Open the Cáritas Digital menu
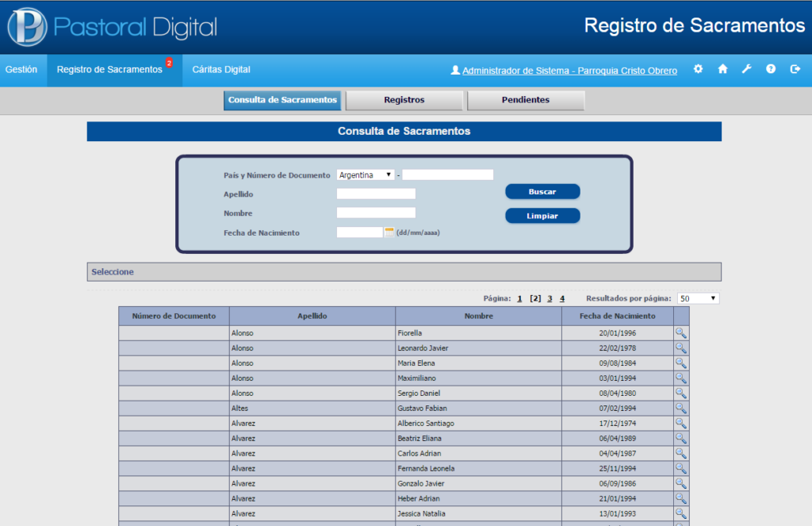Image resolution: width=812 pixels, height=526 pixels. 221,70
